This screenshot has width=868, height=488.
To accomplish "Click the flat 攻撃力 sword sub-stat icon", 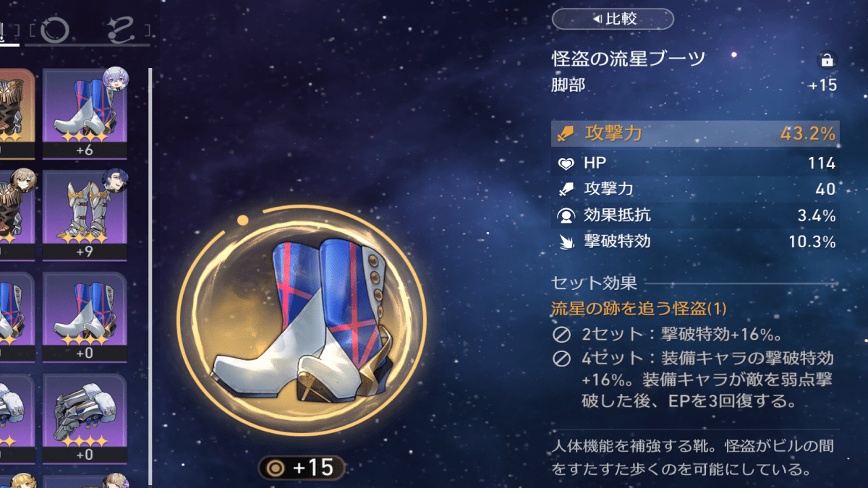I will tap(566, 189).
